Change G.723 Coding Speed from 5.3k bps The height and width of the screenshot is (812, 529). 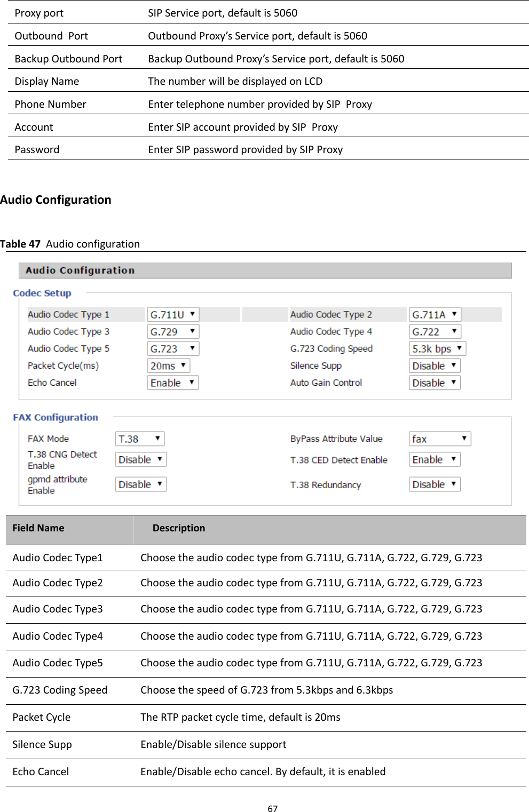pos(438,348)
